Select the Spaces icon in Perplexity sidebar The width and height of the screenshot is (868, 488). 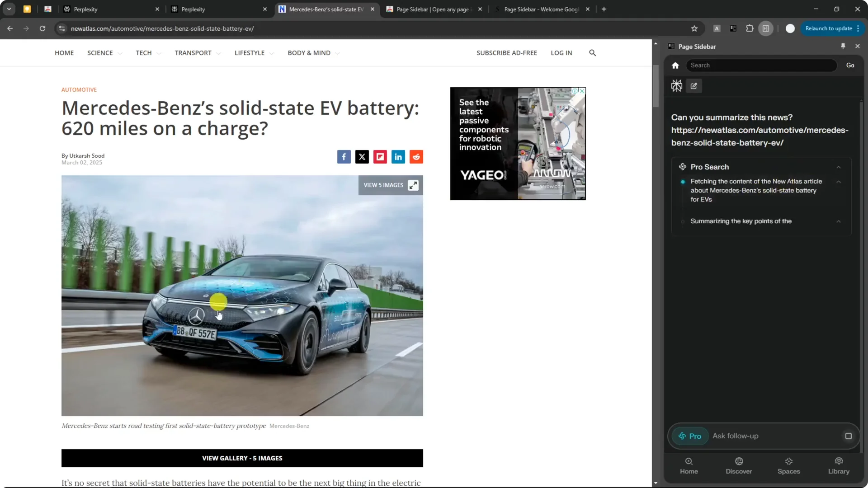(x=788, y=465)
